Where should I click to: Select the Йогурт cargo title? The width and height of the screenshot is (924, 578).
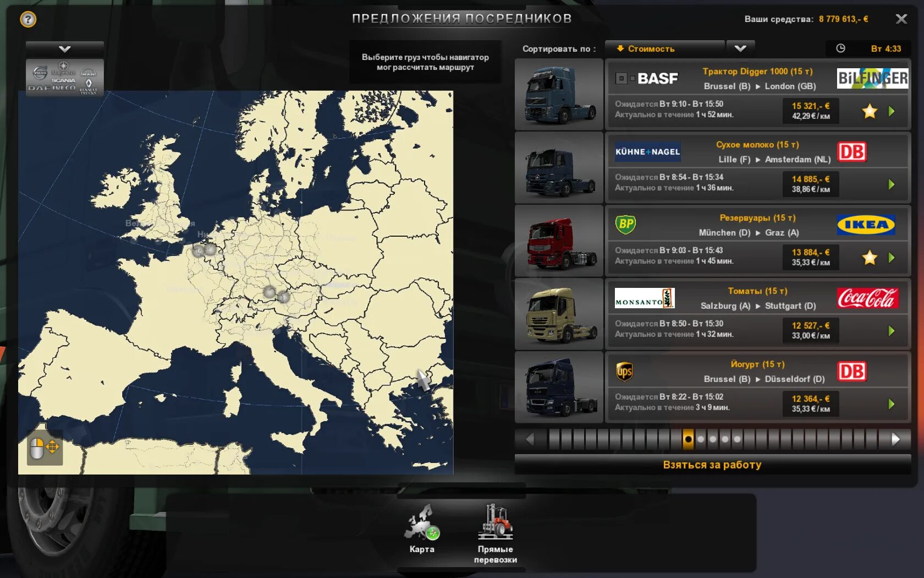coord(757,364)
